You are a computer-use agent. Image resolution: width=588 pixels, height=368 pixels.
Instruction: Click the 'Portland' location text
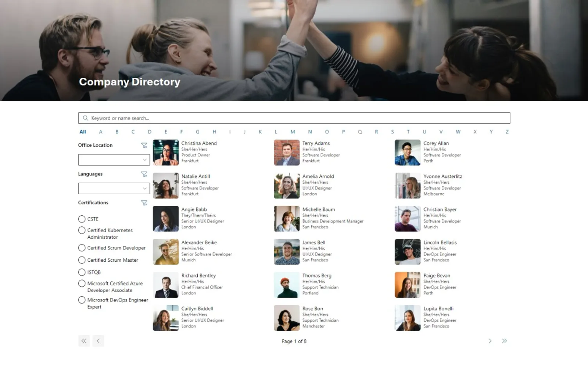tap(311, 293)
